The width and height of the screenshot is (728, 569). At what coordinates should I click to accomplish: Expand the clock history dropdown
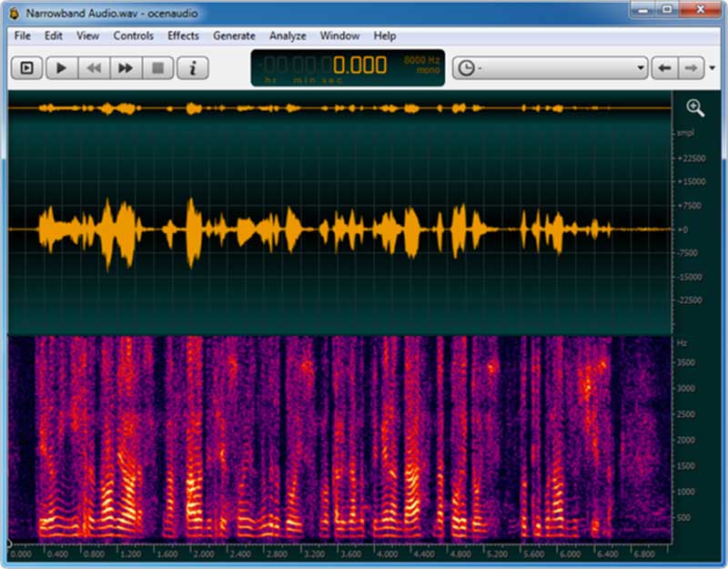[641, 68]
